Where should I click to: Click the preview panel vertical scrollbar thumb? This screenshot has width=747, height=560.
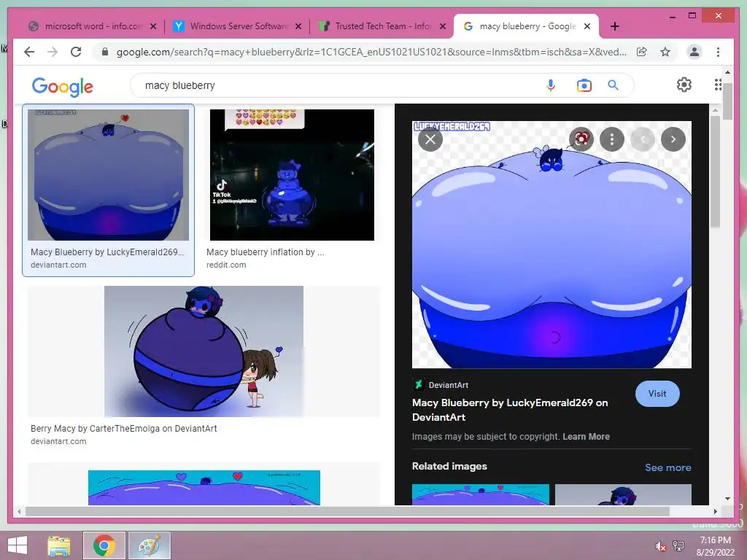point(715,171)
